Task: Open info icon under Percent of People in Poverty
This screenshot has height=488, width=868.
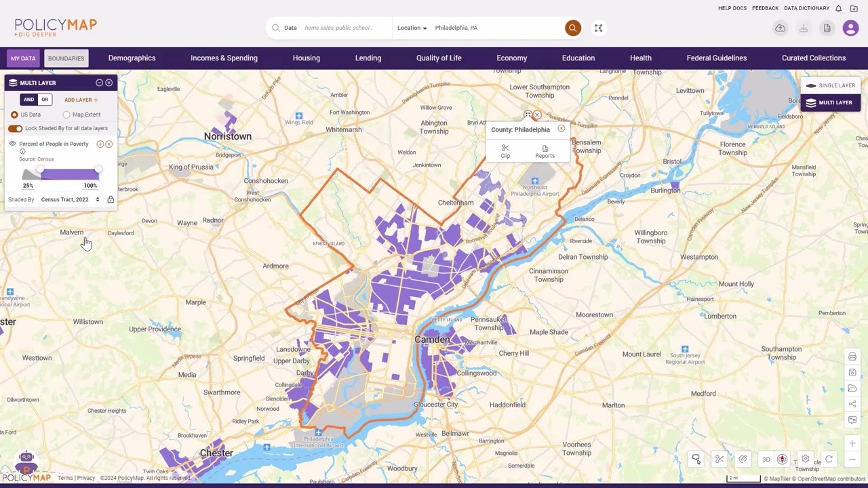Action: click(22, 151)
